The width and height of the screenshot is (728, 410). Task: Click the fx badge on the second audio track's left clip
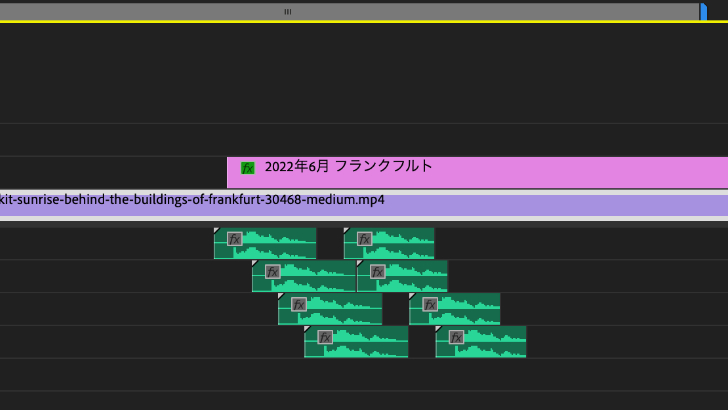tap(273, 272)
